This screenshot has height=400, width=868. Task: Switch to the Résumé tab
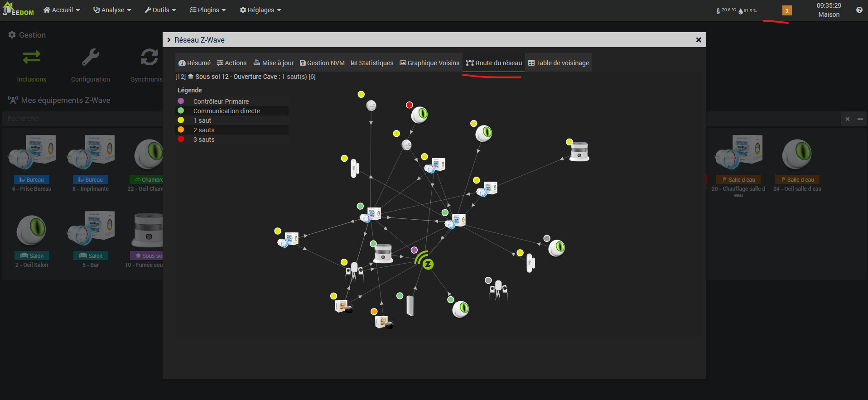[194, 63]
